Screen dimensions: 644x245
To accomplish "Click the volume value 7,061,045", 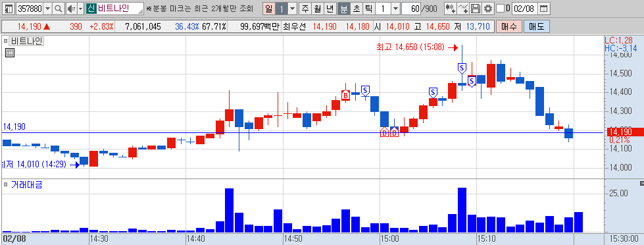I will [143, 27].
